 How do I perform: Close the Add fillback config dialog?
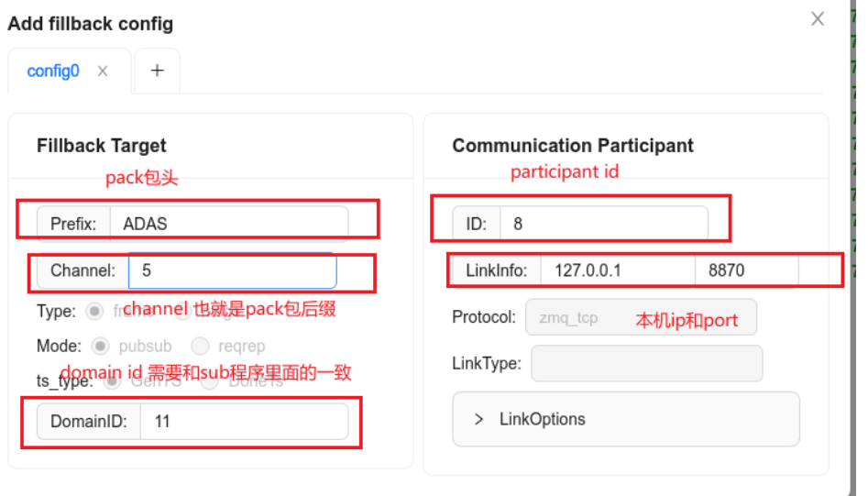click(x=818, y=18)
